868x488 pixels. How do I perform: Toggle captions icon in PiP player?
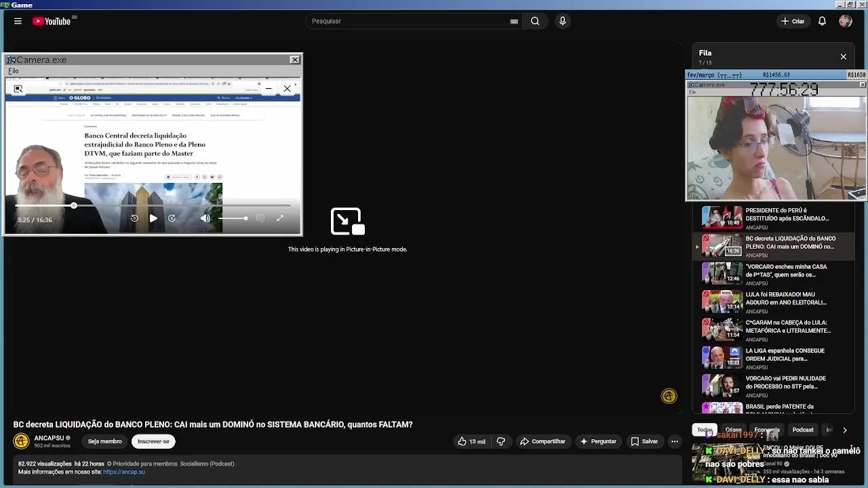tap(260, 218)
